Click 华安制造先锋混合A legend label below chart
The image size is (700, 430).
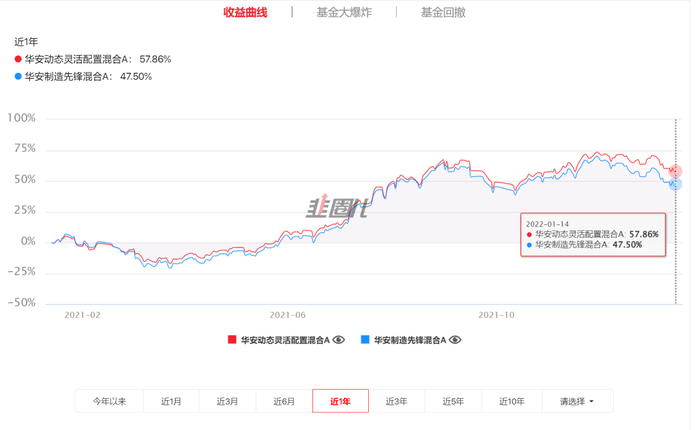coord(410,340)
